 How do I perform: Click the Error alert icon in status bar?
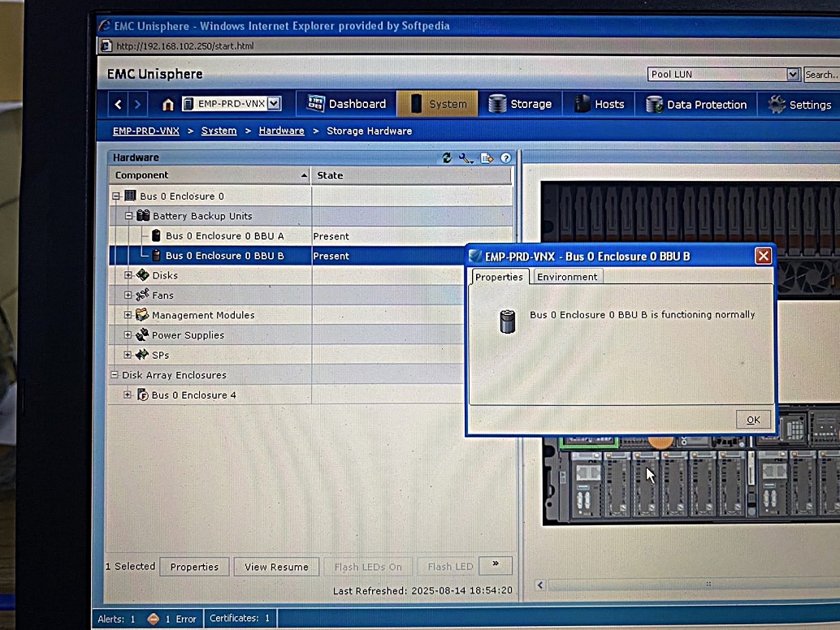pos(154,619)
